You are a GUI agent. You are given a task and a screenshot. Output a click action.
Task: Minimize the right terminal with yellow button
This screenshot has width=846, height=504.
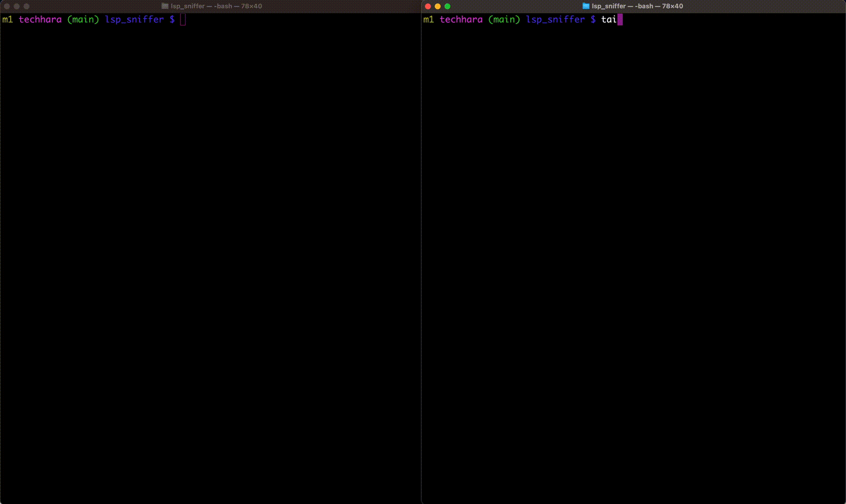(x=438, y=6)
